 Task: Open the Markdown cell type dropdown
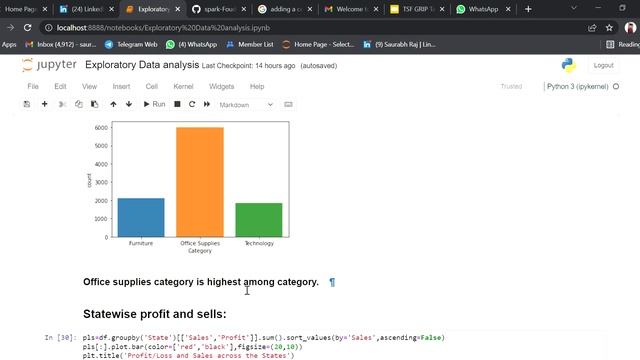coord(246,105)
